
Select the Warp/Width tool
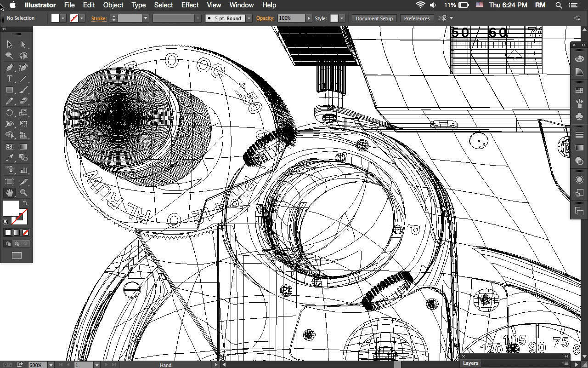(10, 124)
